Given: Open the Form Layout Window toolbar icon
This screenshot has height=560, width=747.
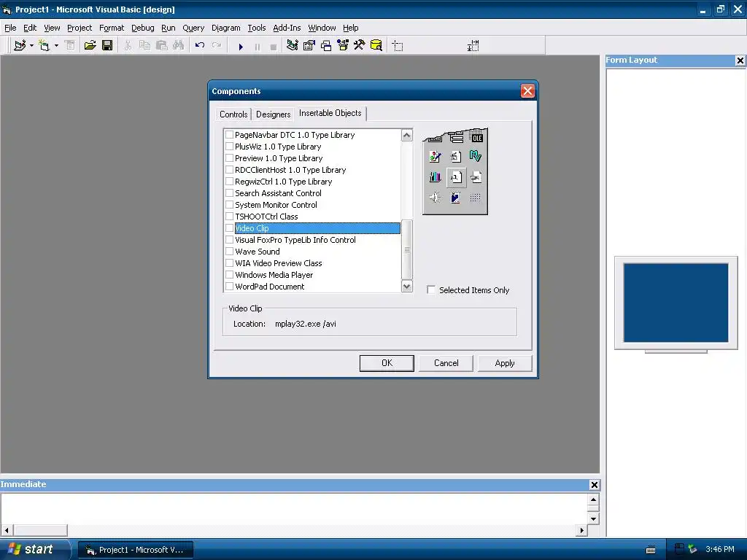Looking at the screenshot, I should pyautogui.click(x=326, y=46).
